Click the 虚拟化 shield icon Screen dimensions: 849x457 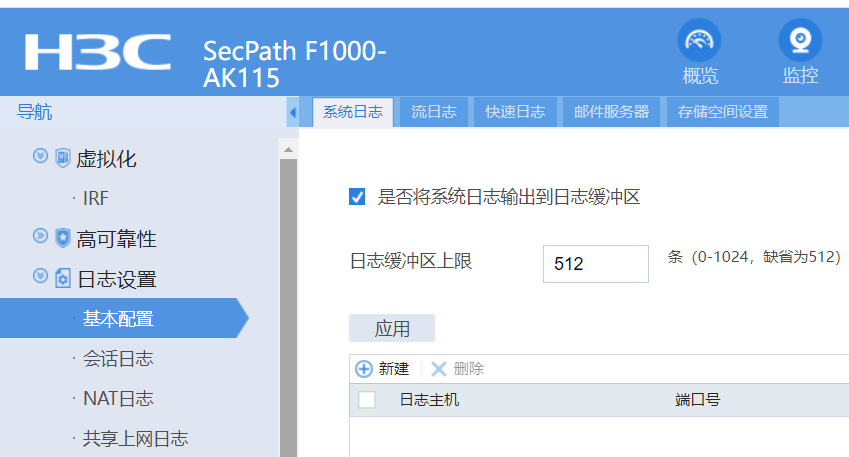[63, 157]
